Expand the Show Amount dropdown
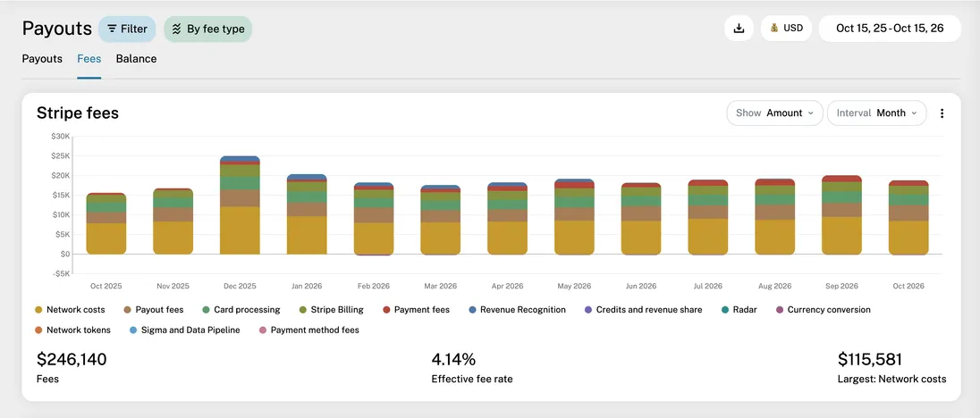 point(774,113)
